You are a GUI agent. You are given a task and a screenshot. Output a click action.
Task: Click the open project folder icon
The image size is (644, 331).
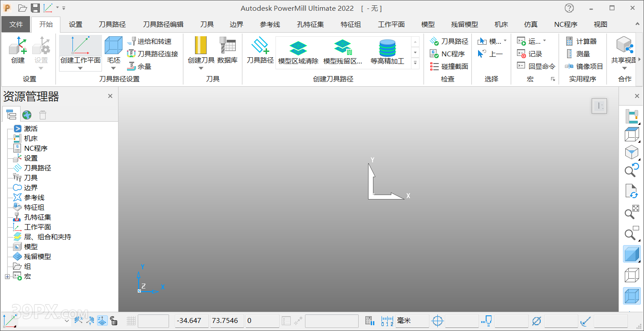pyautogui.click(x=23, y=8)
